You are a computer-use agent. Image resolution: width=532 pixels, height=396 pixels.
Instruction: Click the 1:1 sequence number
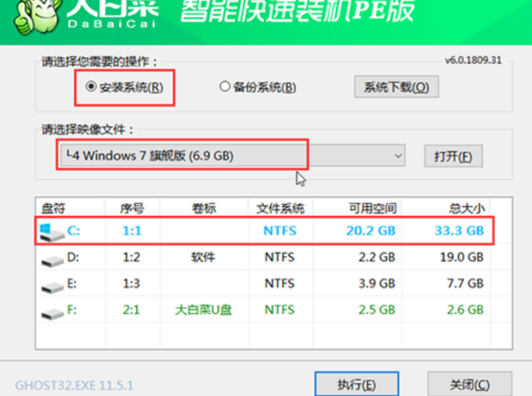point(132,231)
